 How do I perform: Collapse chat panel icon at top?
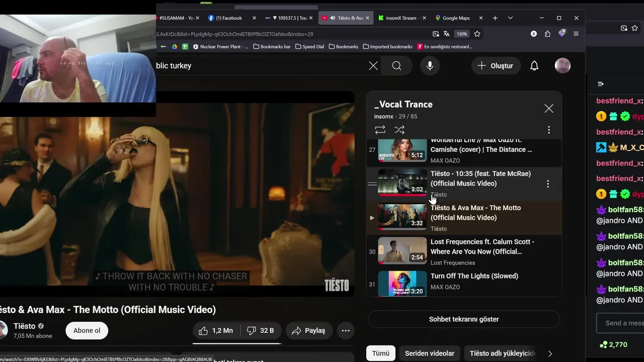pos(600,84)
